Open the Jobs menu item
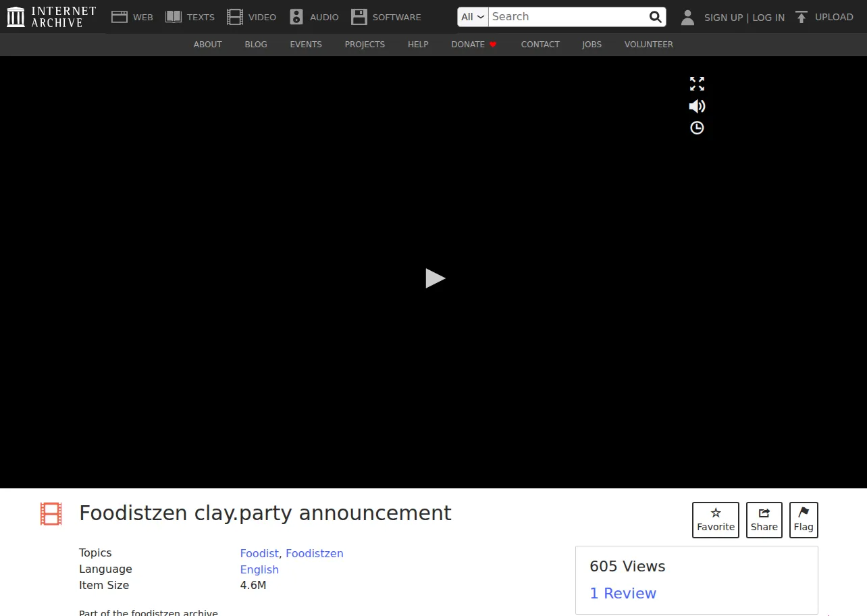Image resolution: width=867 pixels, height=616 pixels. 592,45
